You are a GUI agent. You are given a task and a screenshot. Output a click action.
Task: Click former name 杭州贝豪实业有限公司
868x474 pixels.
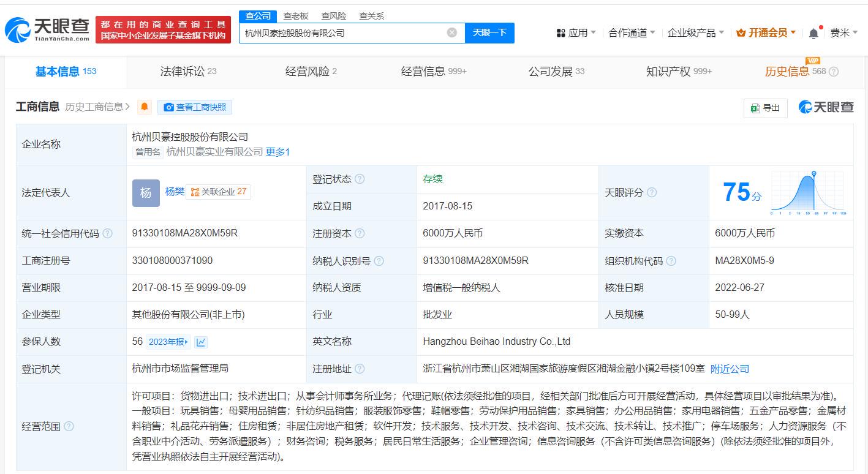(214, 152)
